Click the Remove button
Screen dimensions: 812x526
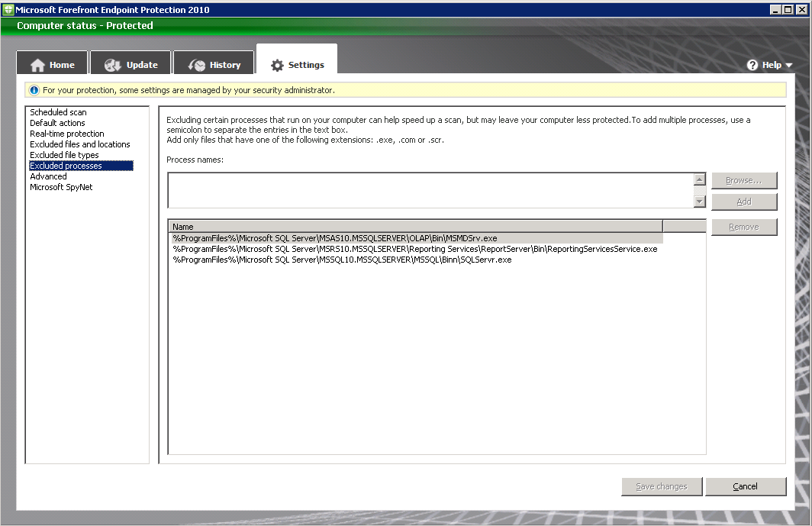pos(744,227)
